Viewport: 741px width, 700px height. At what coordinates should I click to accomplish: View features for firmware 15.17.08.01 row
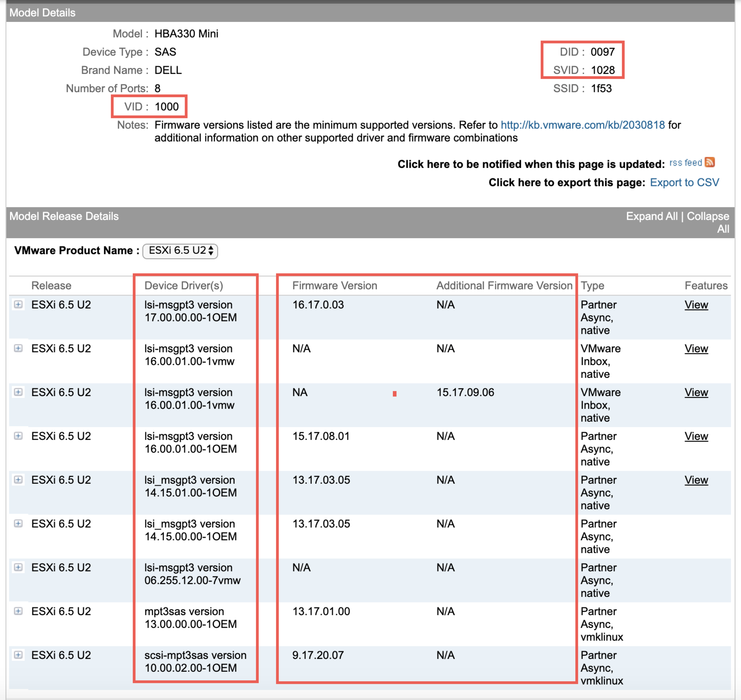[696, 436]
